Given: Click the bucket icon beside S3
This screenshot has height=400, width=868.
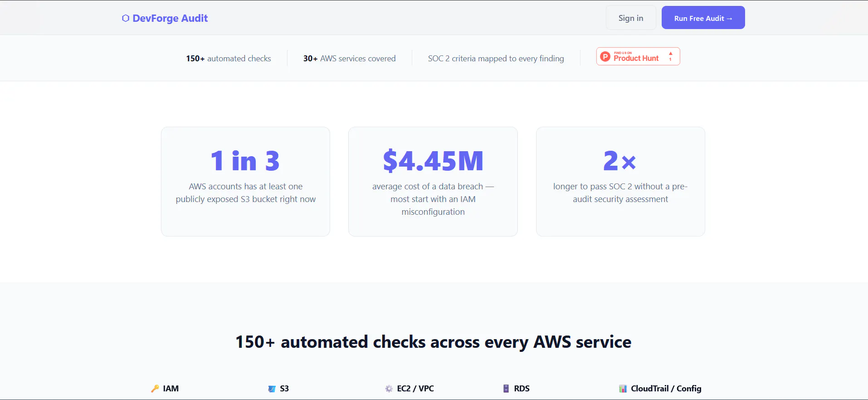Looking at the screenshot, I should coord(272,389).
